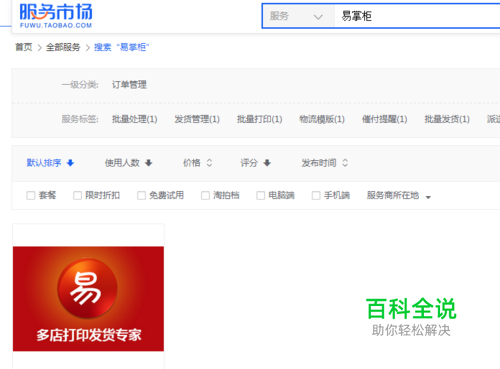The image size is (500, 369).
Task: Enable the 免费试用 filter checkbox
Action: pyautogui.click(x=141, y=195)
